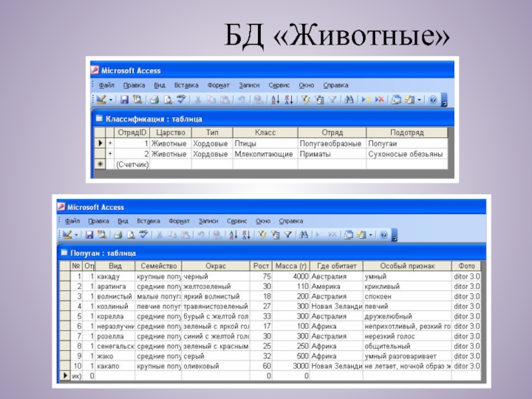This screenshot has height=399, width=532.
Task: Click the умный разговаривает cell
Action: [x=408, y=356]
